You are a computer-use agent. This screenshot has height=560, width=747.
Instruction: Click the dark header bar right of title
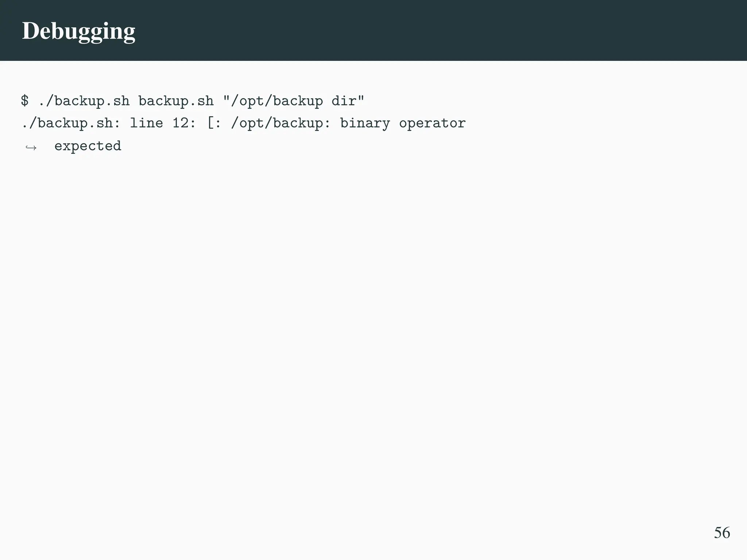tap(438, 31)
